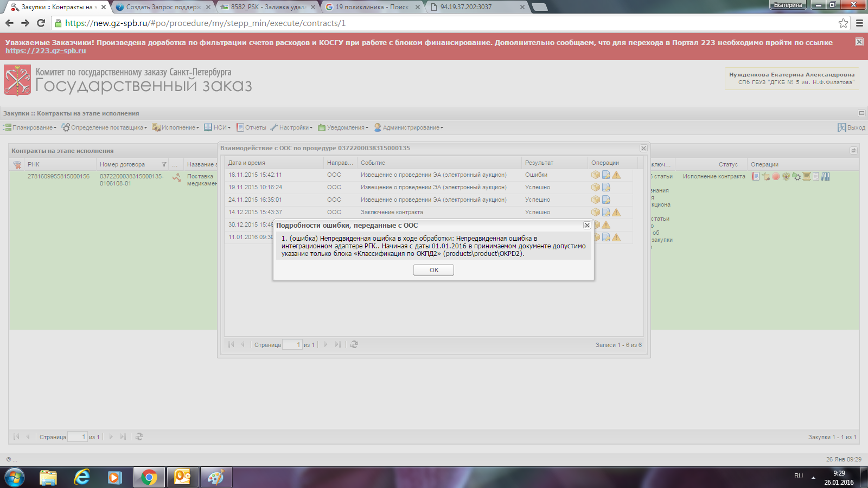Reload the page in the browser
Screen dimensions: 868x488
(x=41, y=23)
